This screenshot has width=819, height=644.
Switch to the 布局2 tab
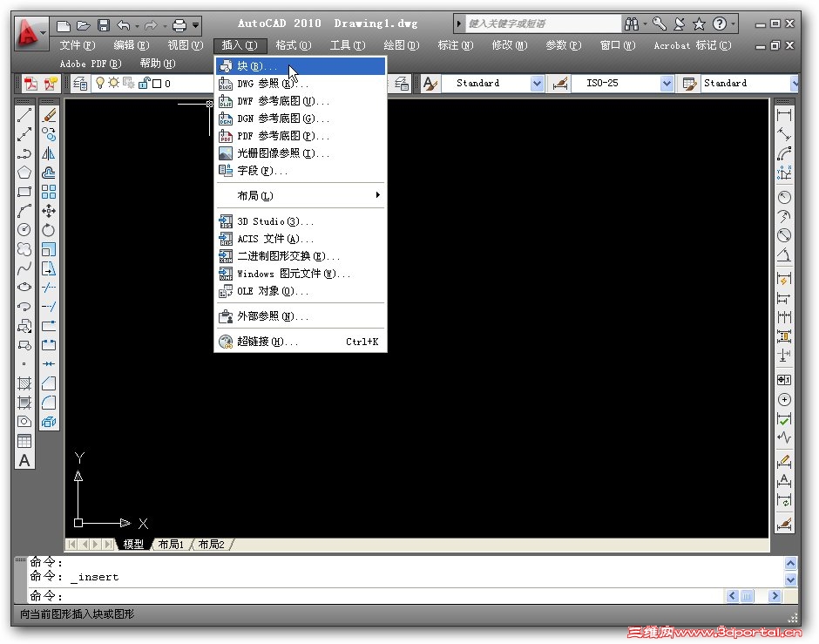212,545
